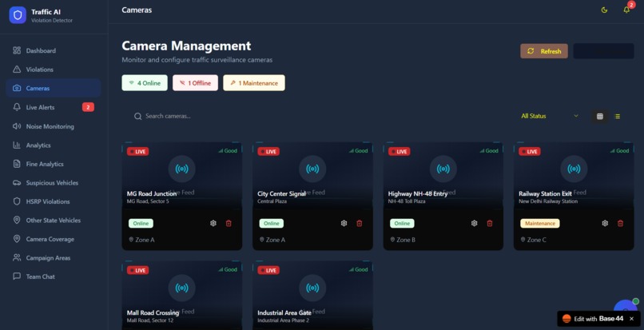Click LIVE badge on MG Road Junction

138,152
